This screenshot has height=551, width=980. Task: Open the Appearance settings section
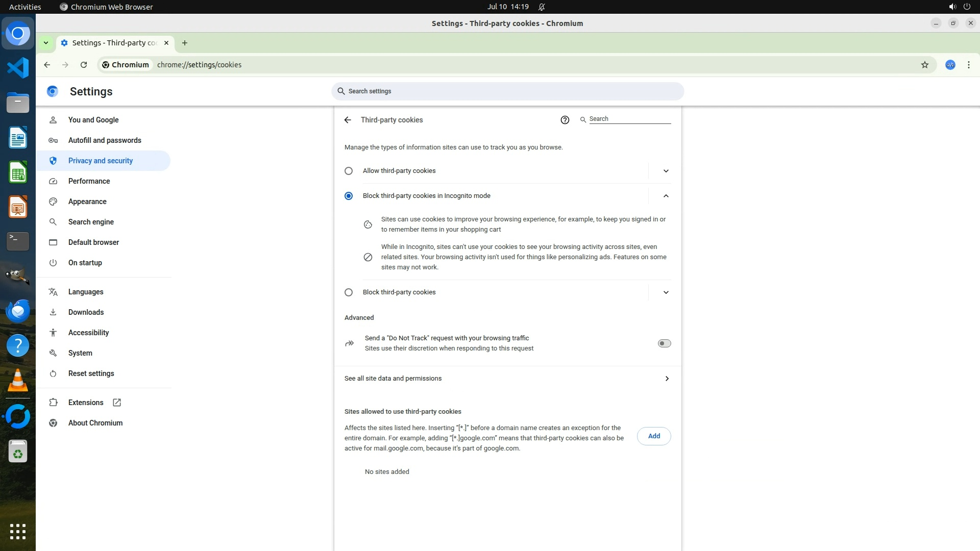tap(87, 202)
